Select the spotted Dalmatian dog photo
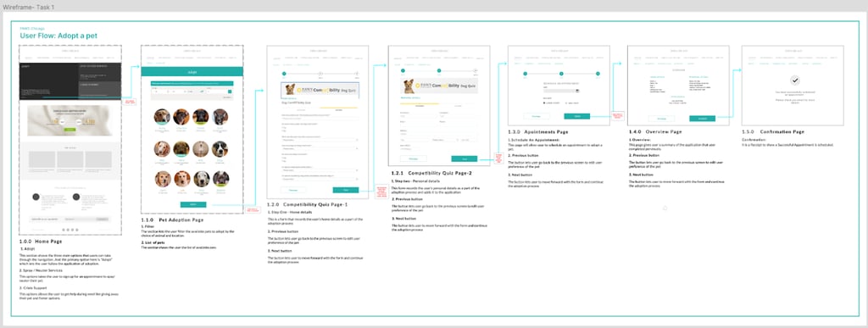The height and width of the screenshot is (328, 868). [x=202, y=179]
